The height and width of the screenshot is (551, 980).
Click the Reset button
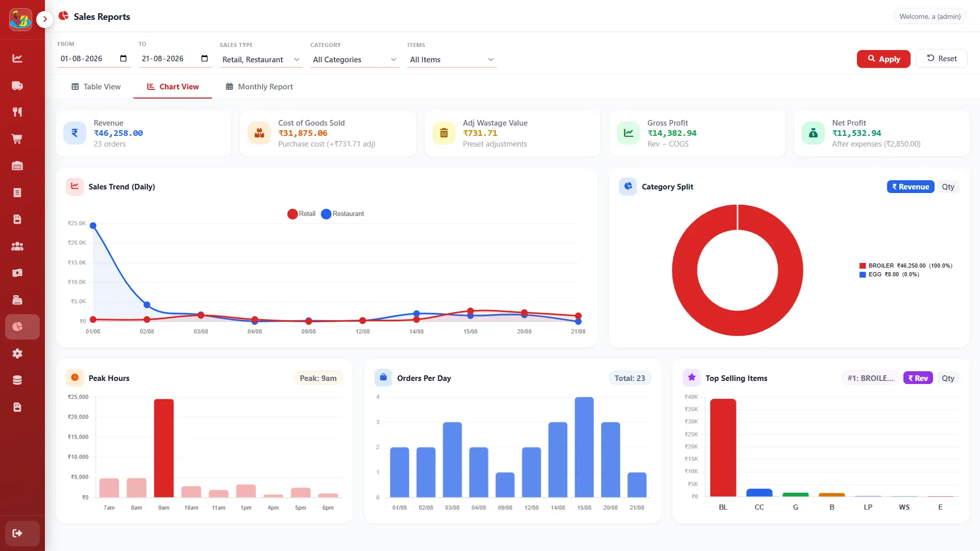pos(942,59)
